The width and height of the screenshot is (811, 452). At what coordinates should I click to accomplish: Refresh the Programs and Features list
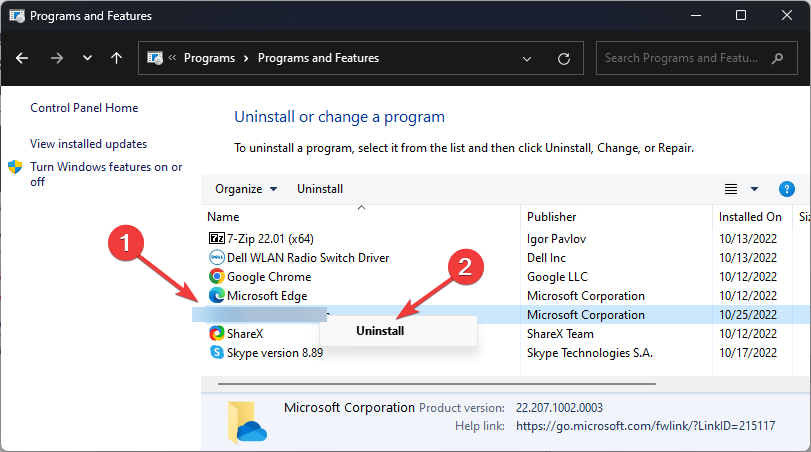(564, 58)
